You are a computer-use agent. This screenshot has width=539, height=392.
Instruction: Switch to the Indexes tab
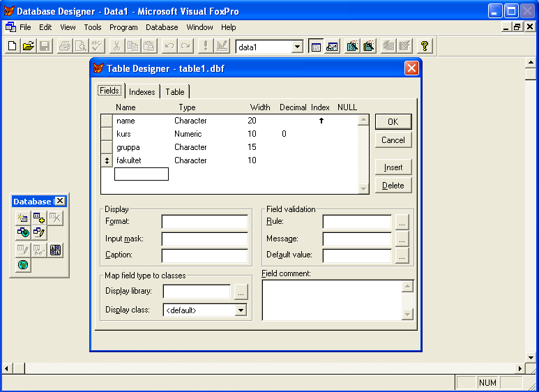click(142, 92)
